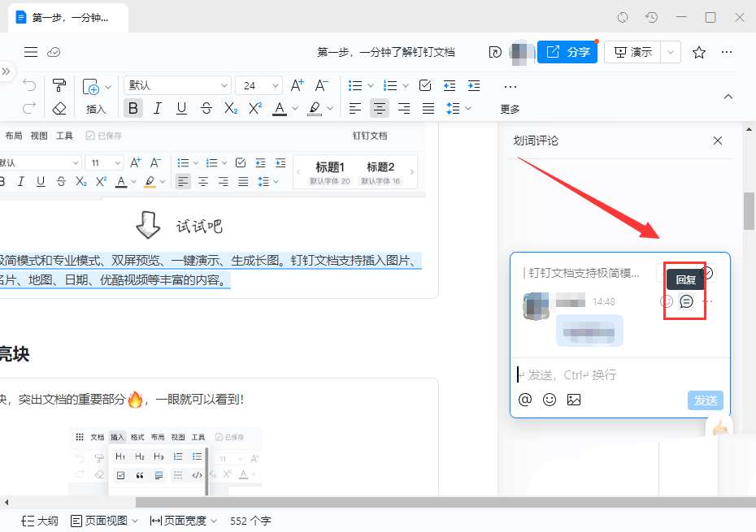
Task: Click the 分享 share button
Action: click(x=567, y=52)
